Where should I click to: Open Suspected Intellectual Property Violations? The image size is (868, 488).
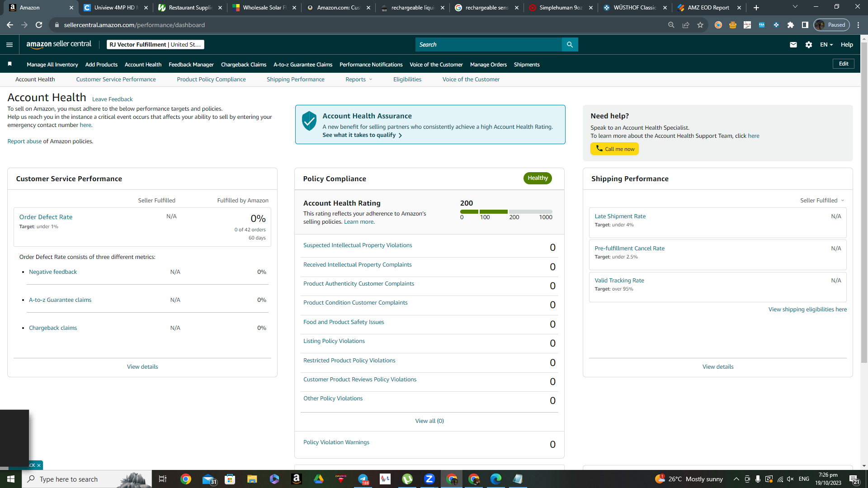tap(358, 245)
